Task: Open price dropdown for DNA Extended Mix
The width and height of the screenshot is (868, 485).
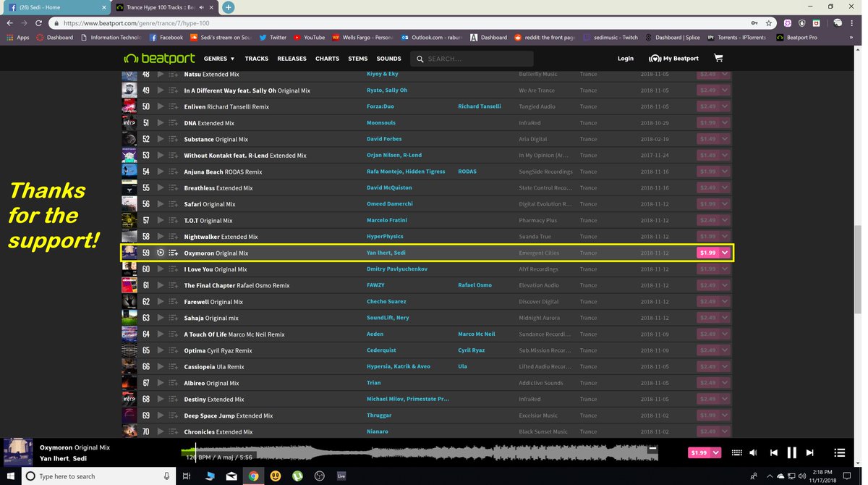Action: tap(726, 123)
